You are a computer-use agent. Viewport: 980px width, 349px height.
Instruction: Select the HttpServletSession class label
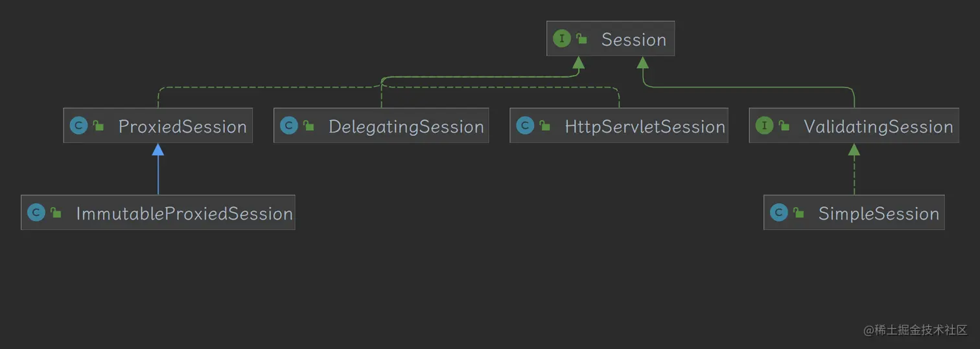[x=645, y=126]
